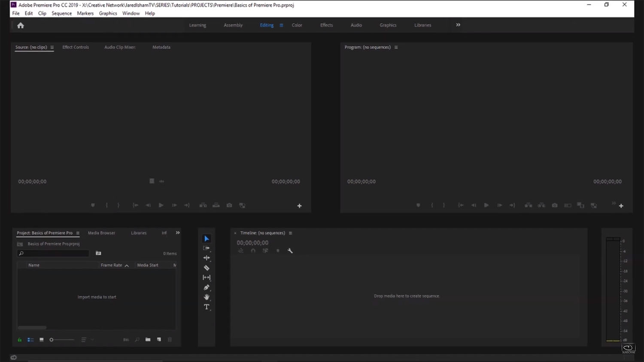Click Insert button in Source monitor
This screenshot has height=362, width=644.
tap(203, 205)
